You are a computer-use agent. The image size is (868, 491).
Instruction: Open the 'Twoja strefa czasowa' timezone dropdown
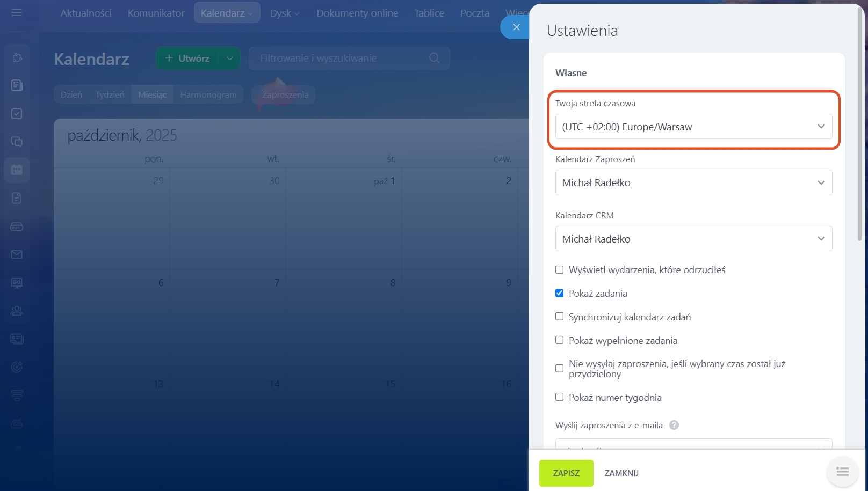coord(693,127)
